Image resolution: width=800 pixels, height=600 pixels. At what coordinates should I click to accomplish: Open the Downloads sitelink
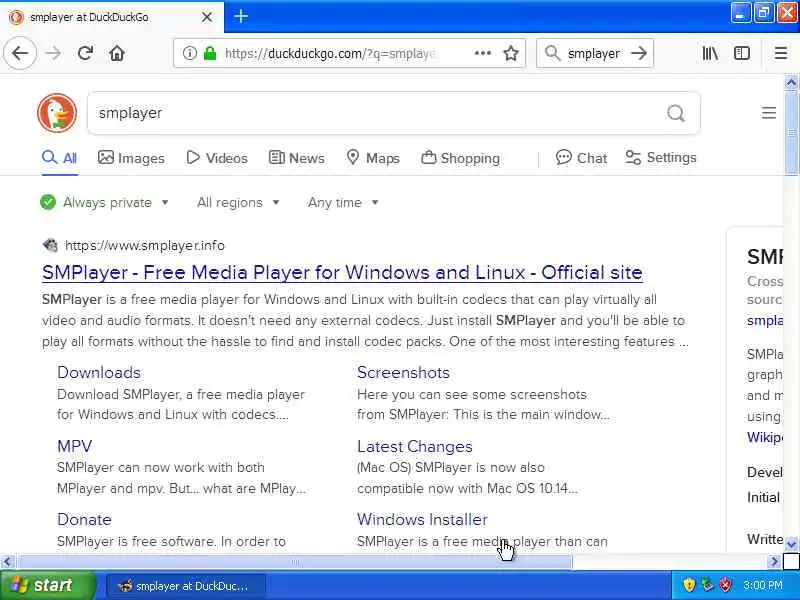99,372
